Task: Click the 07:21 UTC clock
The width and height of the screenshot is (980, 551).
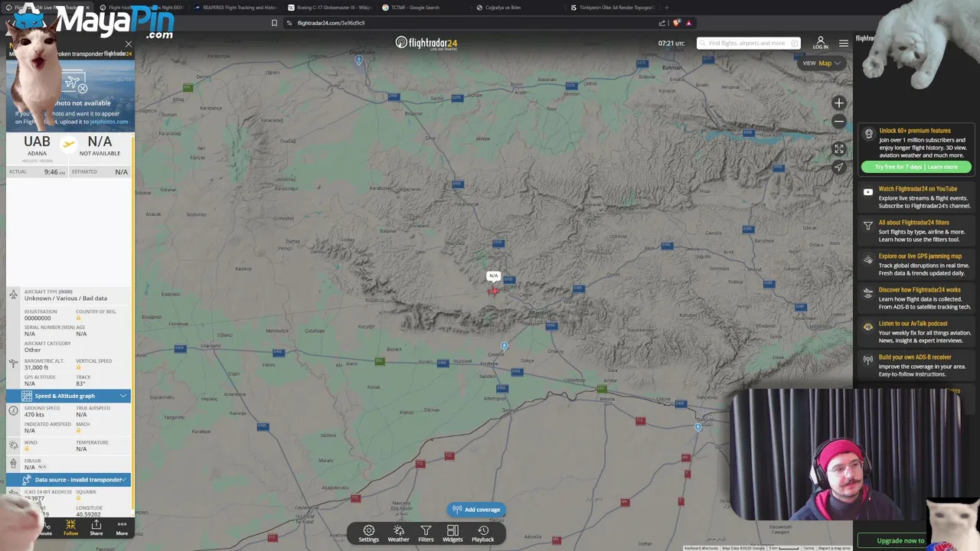Action: tap(671, 43)
